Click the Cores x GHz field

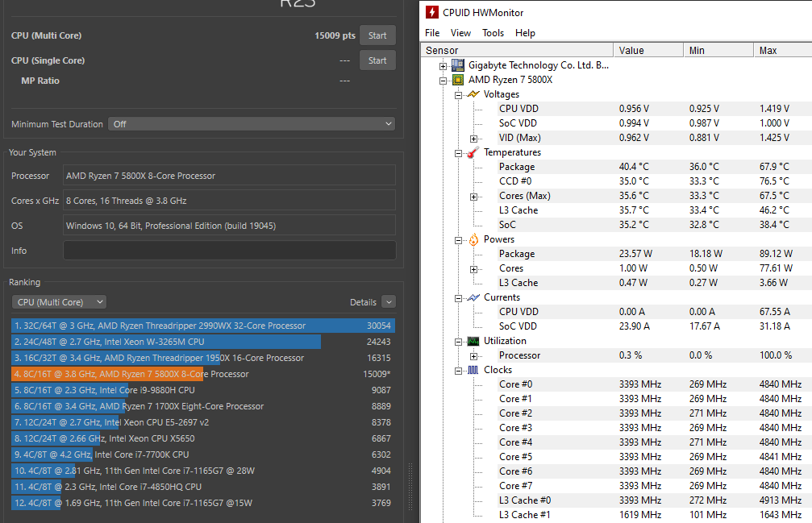click(230, 201)
